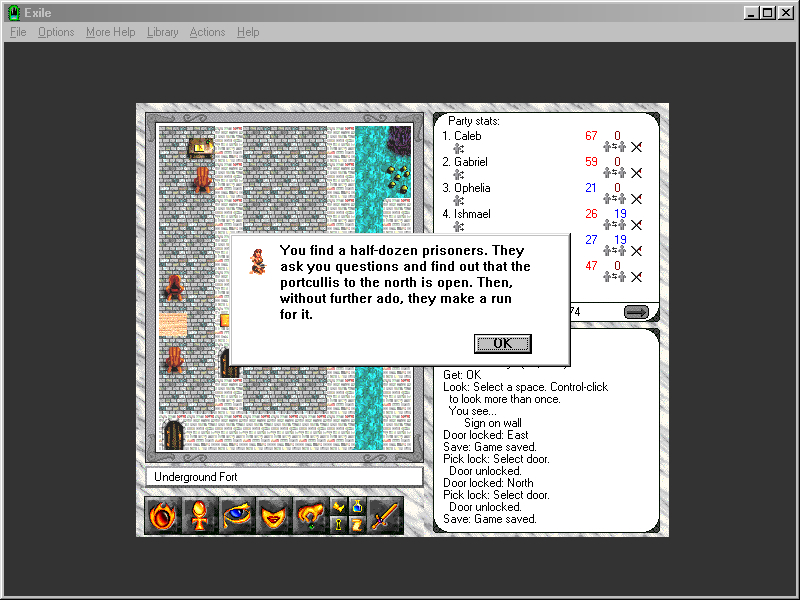
Task: Click the small keyhole button
Action: coord(339,525)
